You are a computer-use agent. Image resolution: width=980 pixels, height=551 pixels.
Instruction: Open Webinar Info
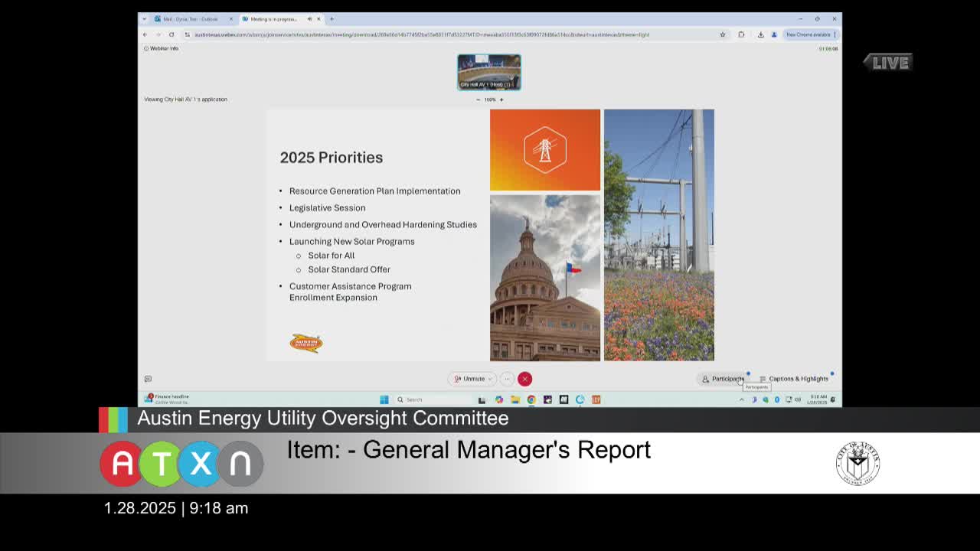[161, 48]
